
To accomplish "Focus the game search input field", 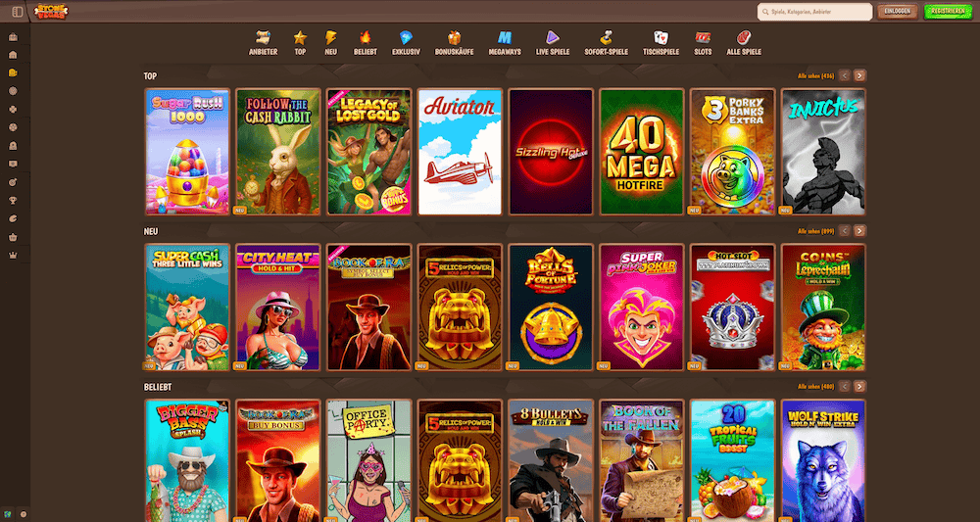I will click(x=814, y=11).
